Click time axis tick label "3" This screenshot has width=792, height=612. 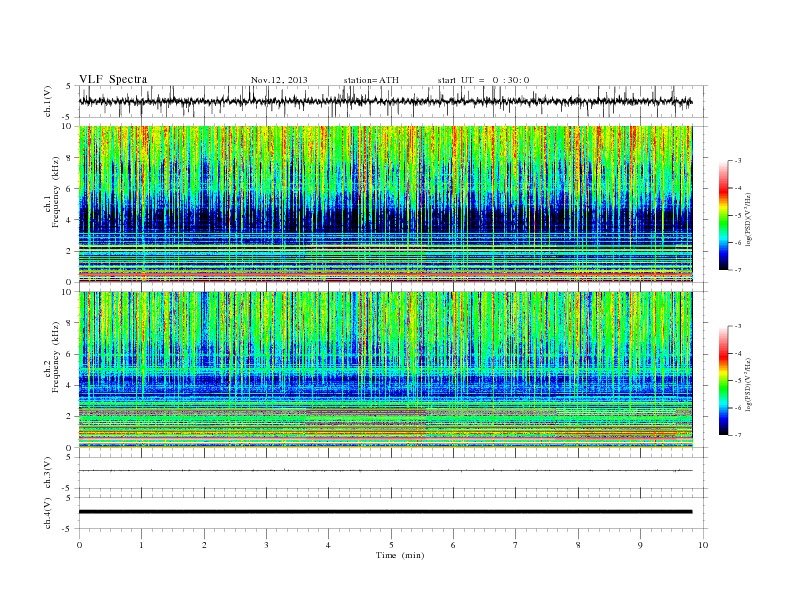pyautogui.click(x=266, y=545)
